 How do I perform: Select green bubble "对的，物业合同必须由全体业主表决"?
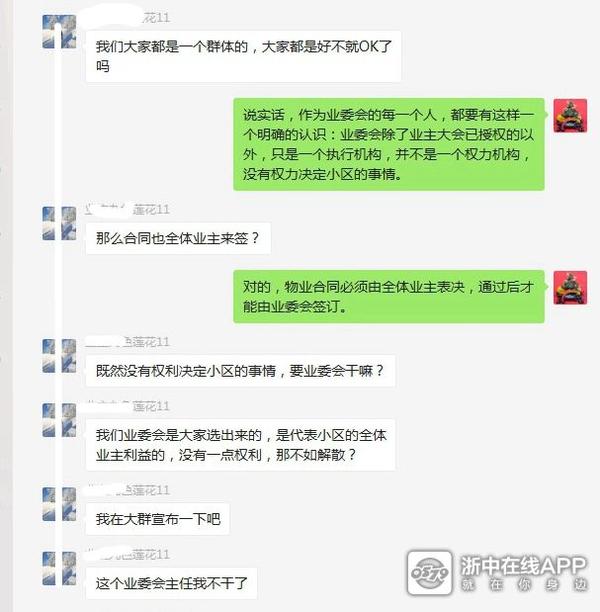389,297
